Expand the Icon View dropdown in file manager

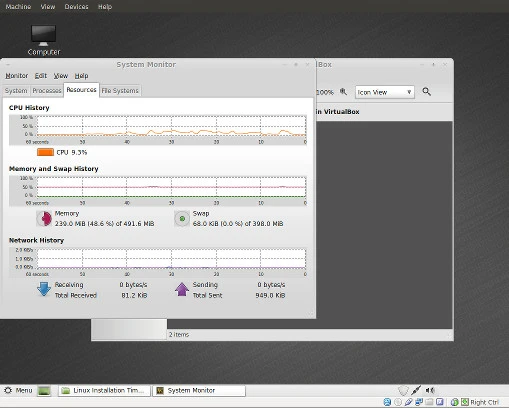click(385, 92)
